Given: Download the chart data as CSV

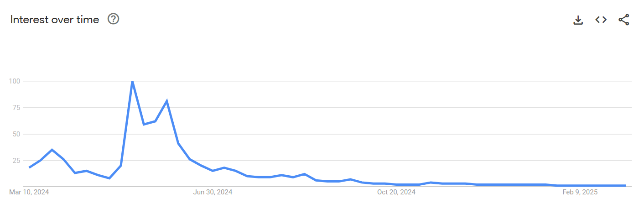Looking at the screenshot, I should pos(578,20).
